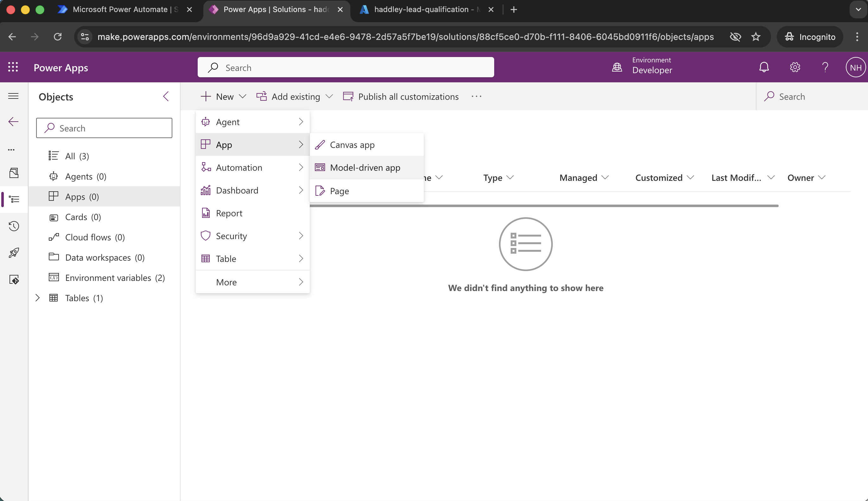
Task: Open the Security submenu
Action: tap(252, 236)
